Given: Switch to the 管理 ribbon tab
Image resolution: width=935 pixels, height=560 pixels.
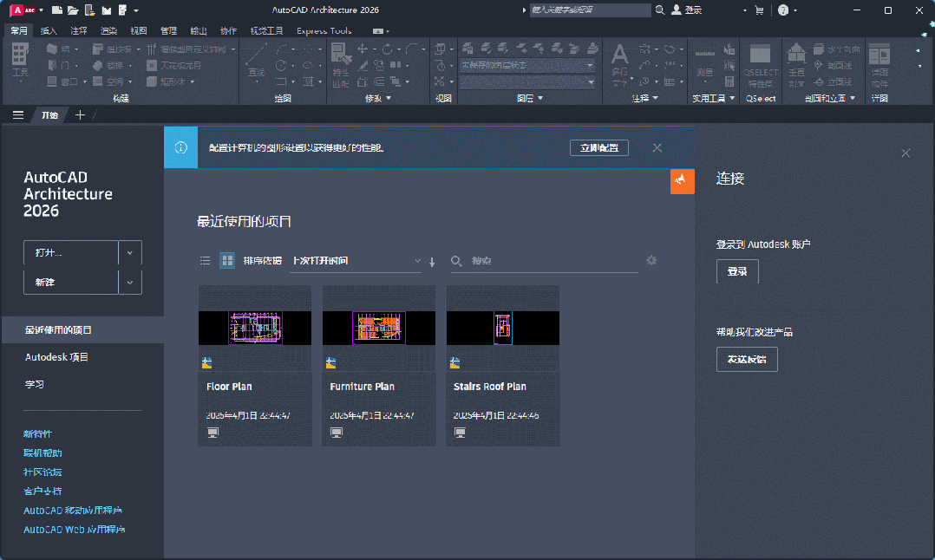Looking at the screenshot, I should click(168, 30).
